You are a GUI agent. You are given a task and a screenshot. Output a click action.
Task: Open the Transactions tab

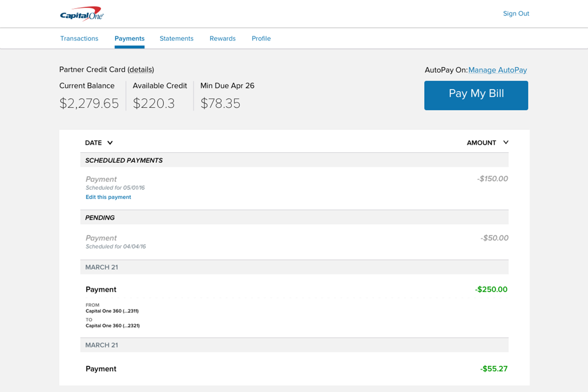(79, 39)
